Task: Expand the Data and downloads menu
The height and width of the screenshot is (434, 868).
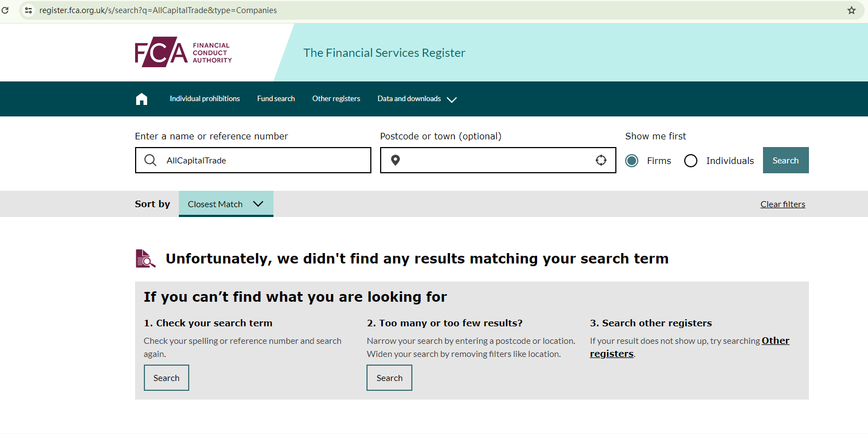Action: click(417, 99)
